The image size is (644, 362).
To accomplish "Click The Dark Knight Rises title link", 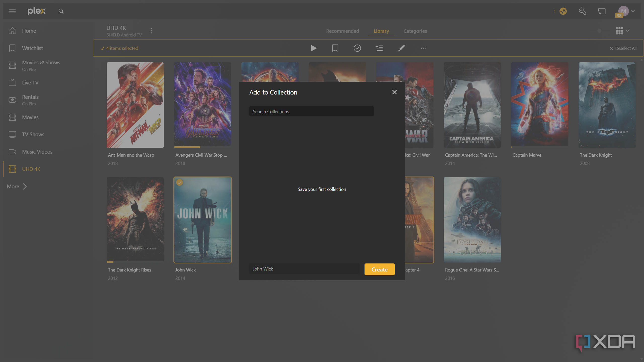I will [x=130, y=270].
